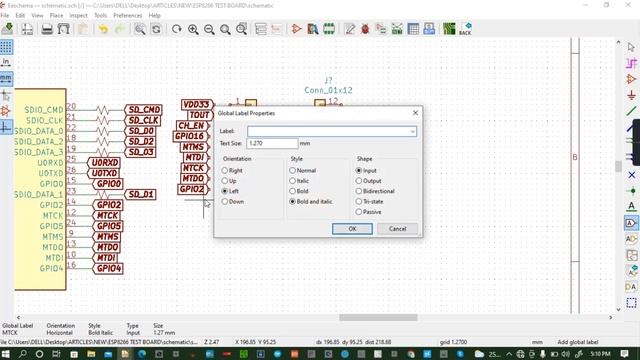Select the arrow Select tool
Image resolution: width=640 pixels, height=360 pixels.
(x=631, y=47)
